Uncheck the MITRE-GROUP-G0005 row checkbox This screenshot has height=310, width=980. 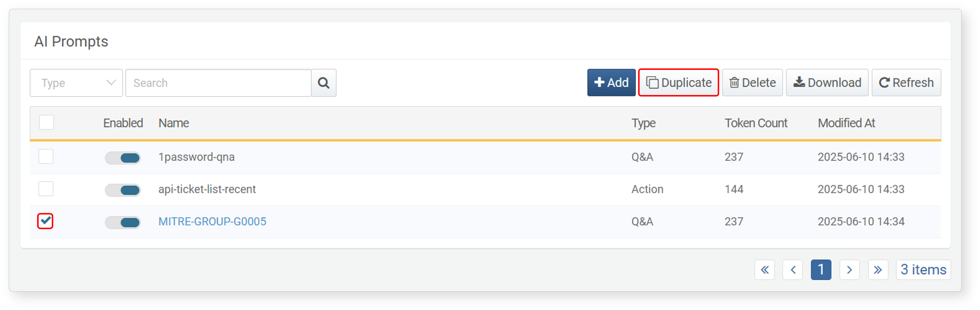point(45,221)
